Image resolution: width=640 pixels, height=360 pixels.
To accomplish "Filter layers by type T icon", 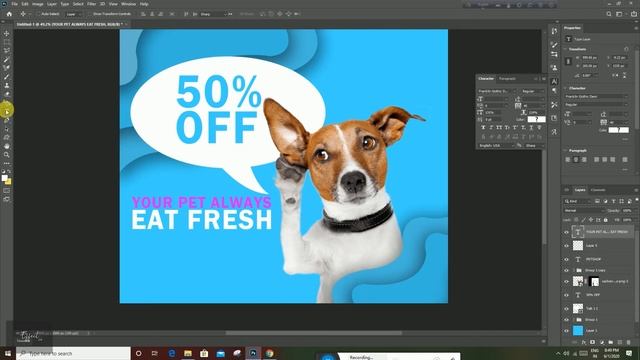I will (613, 201).
